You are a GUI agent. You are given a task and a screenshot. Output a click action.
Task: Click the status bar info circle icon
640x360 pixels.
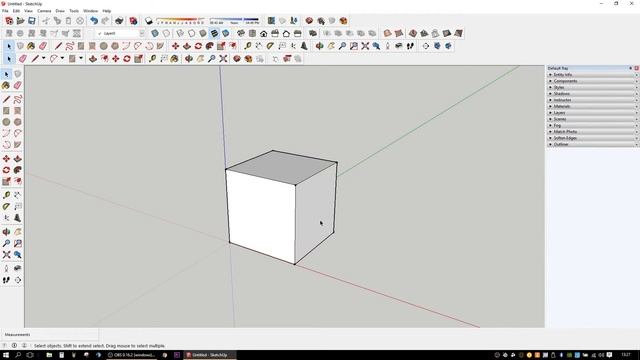14,345
